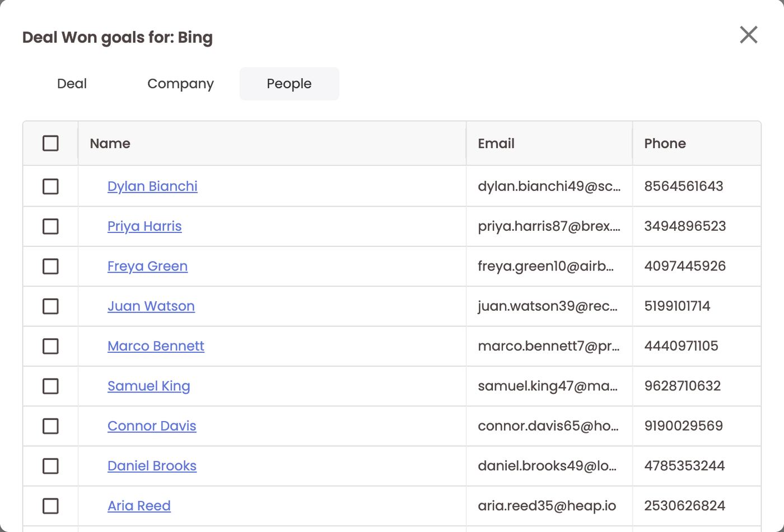Screen dimensions: 784x532
Task: Close the Deal Won goals dialog
Action: point(749,35)
